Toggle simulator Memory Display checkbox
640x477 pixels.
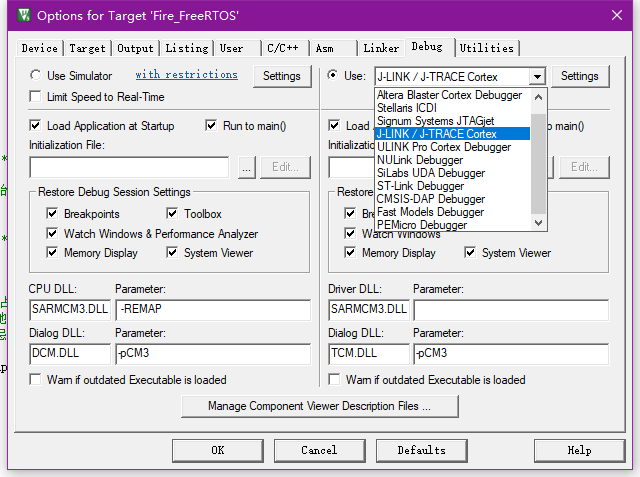coord(52,253)
